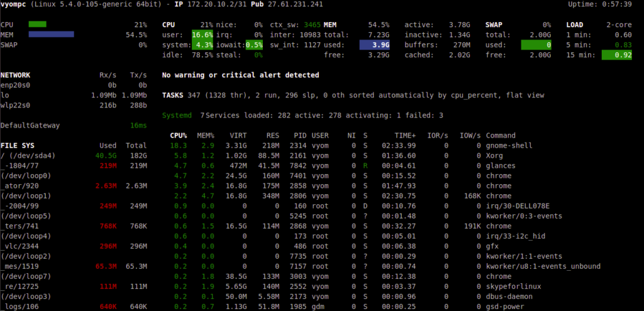This screenshot has width=644, height=311.
Task: Click the 40.5G used value for sda4
Action: [106, 156]
